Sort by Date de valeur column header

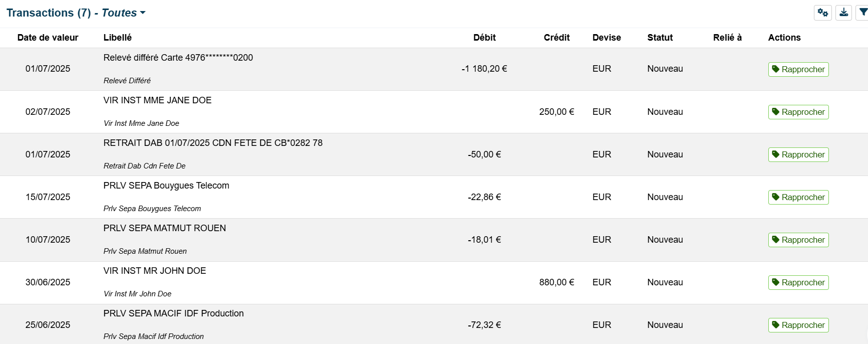[x=48, y=38]
